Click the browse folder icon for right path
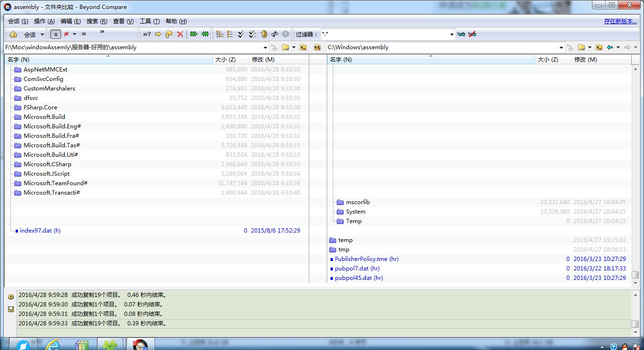The height and width of the screenshot is (350, 644). 581,47
